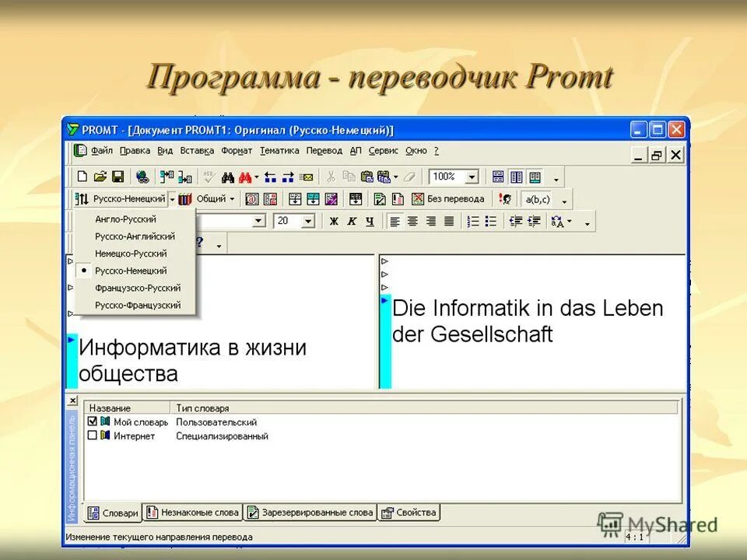This screenshot has height=560, width=747.
Task: Click the New document icon
Action: point(82,177)
